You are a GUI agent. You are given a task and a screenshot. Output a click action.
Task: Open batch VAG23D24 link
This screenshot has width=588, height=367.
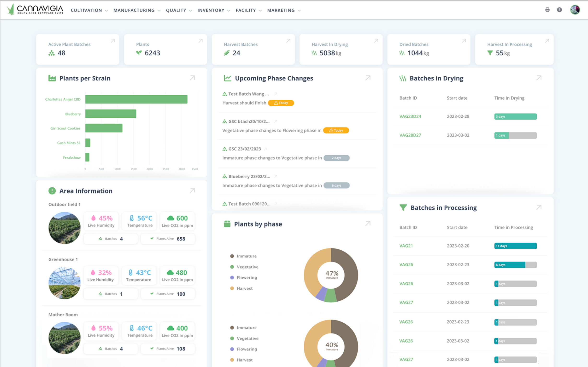click(410, 116)
